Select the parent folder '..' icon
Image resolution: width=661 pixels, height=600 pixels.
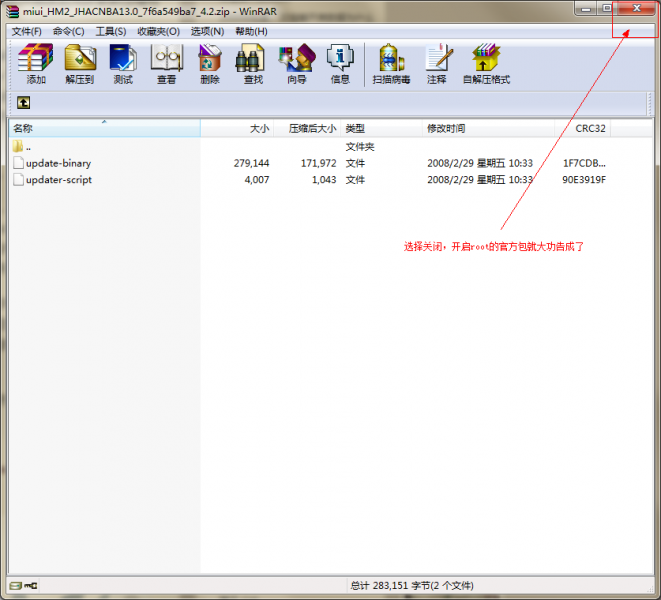[x=18, y=146]
